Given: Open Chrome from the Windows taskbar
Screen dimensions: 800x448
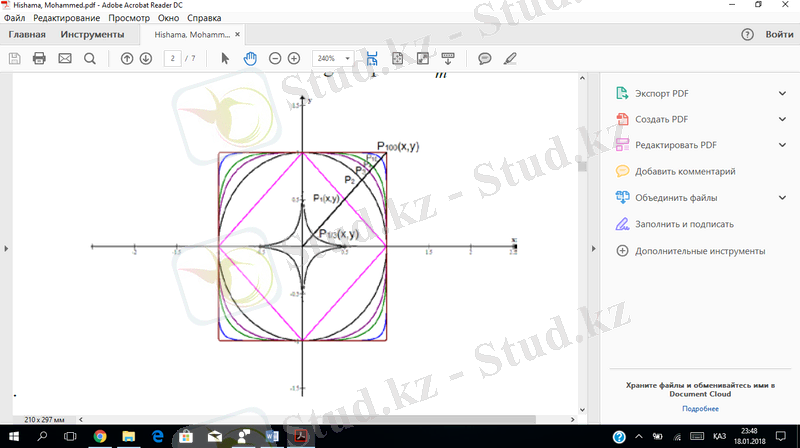Looking at the screenshot, I should click(x=100, y=437).
